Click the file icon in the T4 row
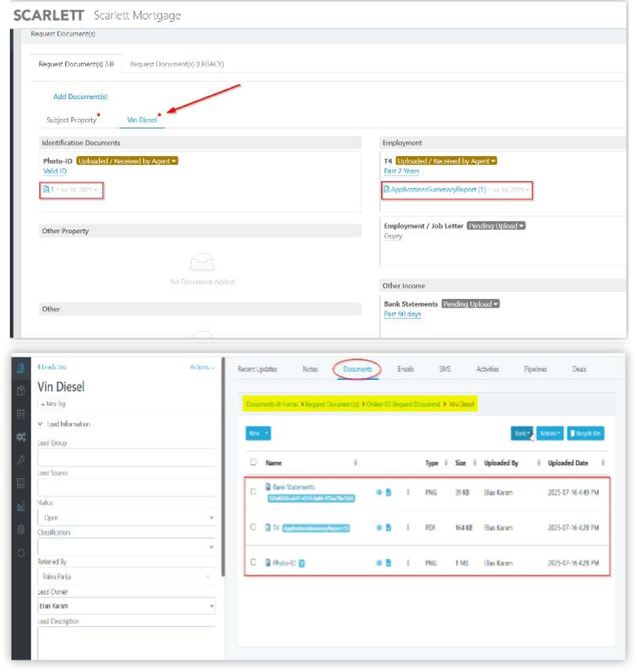 pos(388,528)
